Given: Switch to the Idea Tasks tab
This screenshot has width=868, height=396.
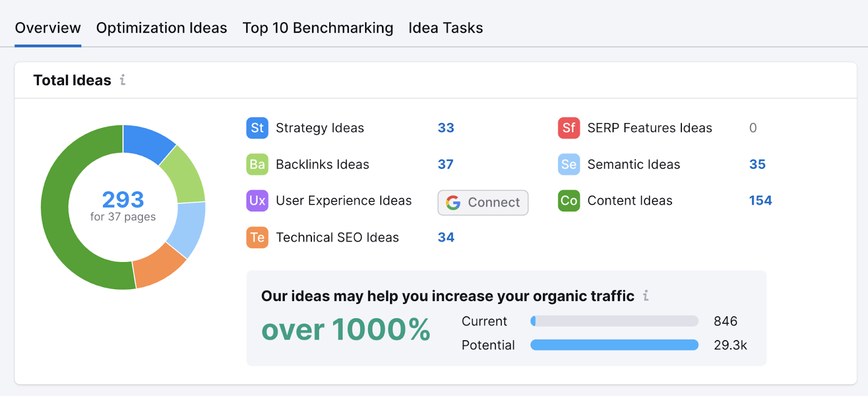Looking at the screenshot, I should [445, 28].
